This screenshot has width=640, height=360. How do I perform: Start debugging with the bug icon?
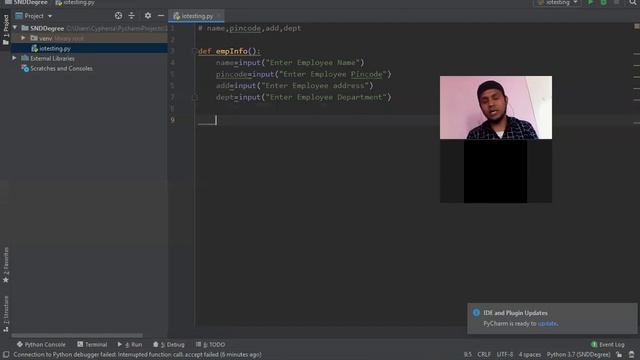(x=603, y=2)
